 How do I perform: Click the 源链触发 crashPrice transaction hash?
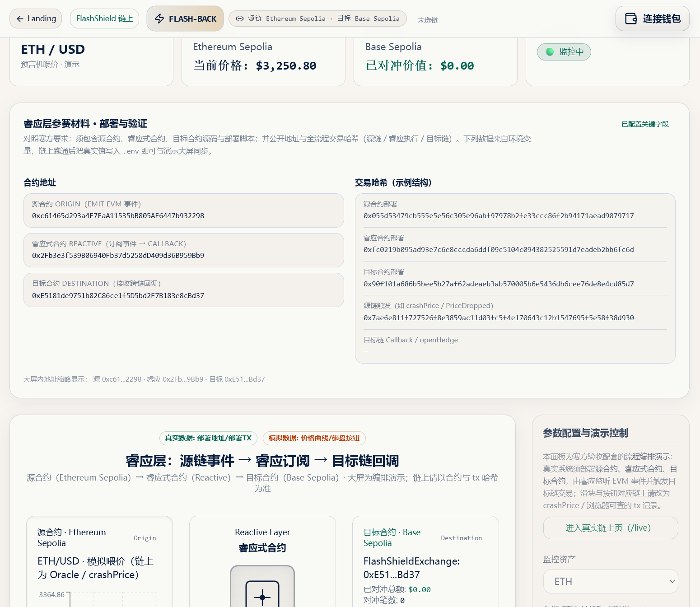499,318
